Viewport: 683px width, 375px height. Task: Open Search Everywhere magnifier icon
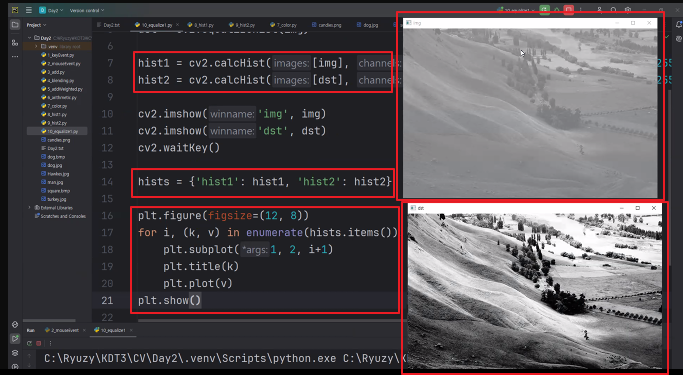pos(613,10)
